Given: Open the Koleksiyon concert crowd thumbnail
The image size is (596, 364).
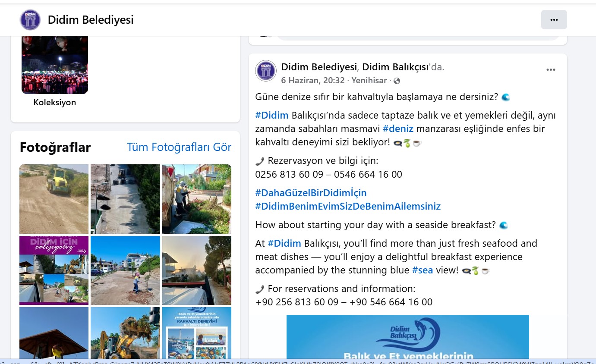Looking at the screenshot, I should (55, 65).
